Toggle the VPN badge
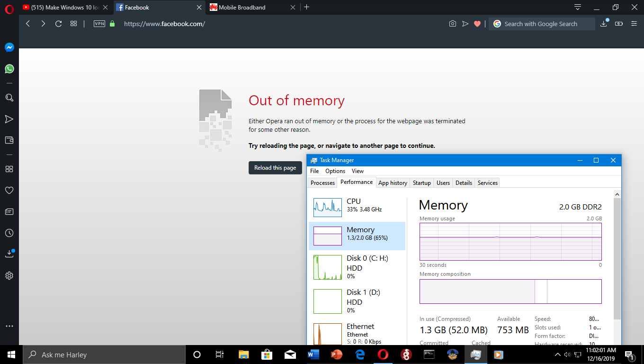Viewport: 644px width, 364px height. (x=99, y=24)
